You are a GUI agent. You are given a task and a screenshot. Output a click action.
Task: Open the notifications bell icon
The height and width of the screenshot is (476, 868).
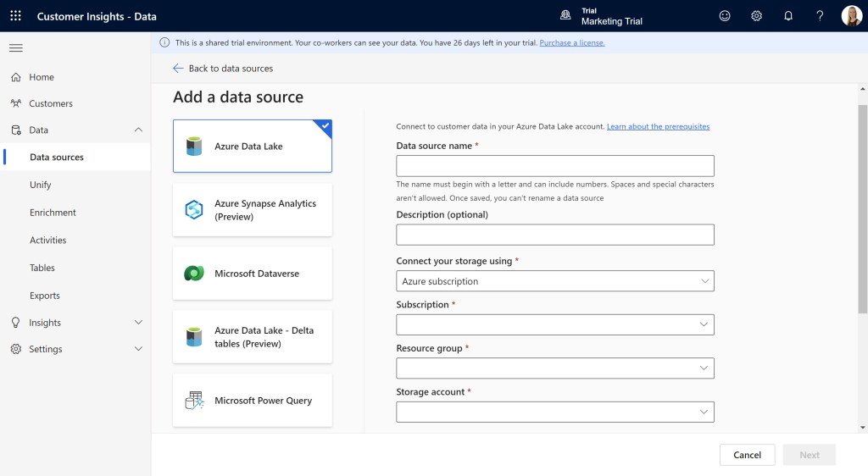[788, 16]
